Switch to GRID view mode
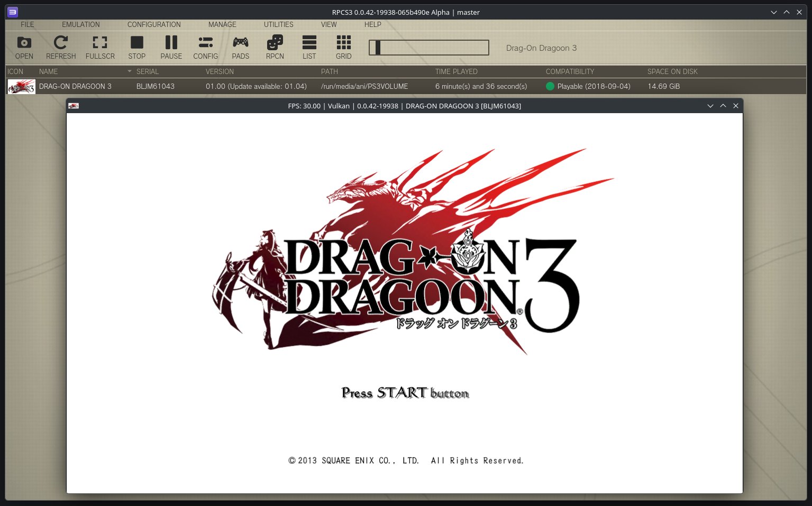The image size is (812, 506). tap(344, 48)
